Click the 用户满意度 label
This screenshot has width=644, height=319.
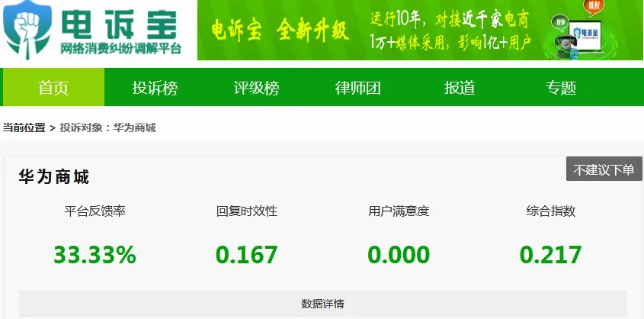point(399,211)
